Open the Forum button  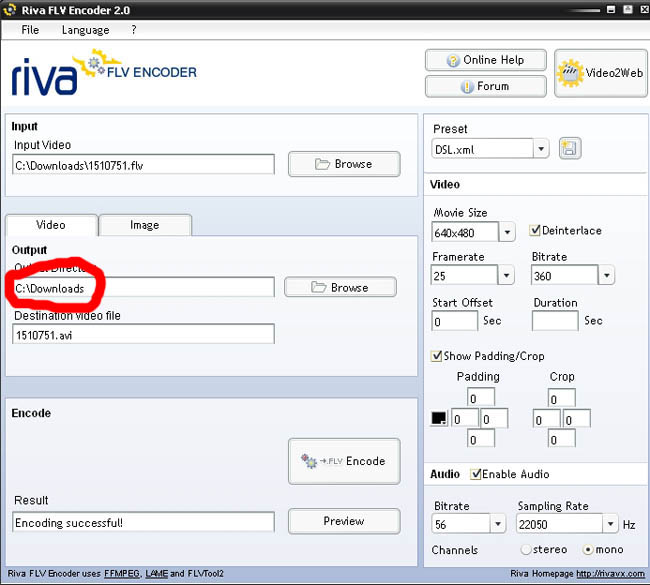[485, 86]
